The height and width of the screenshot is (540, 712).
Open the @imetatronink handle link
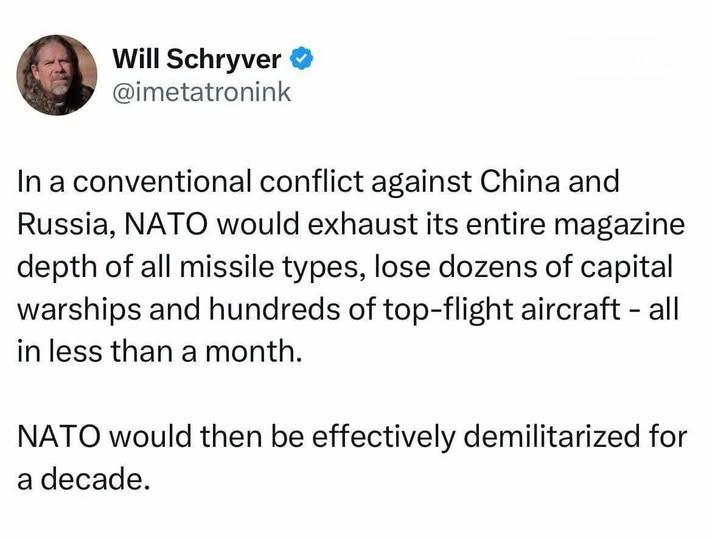(x=202, y=92)
